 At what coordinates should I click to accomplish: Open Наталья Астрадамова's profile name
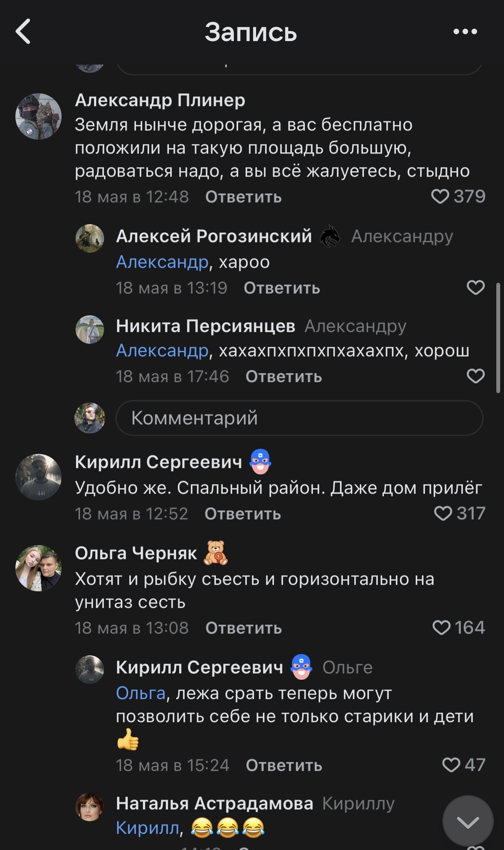[x=215, y=803]
